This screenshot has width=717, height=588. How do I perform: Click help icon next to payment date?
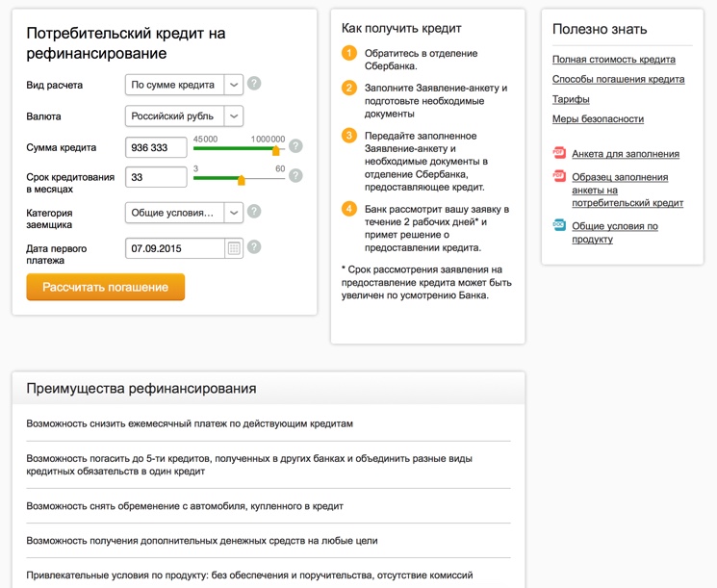click(x=254, y=247)
